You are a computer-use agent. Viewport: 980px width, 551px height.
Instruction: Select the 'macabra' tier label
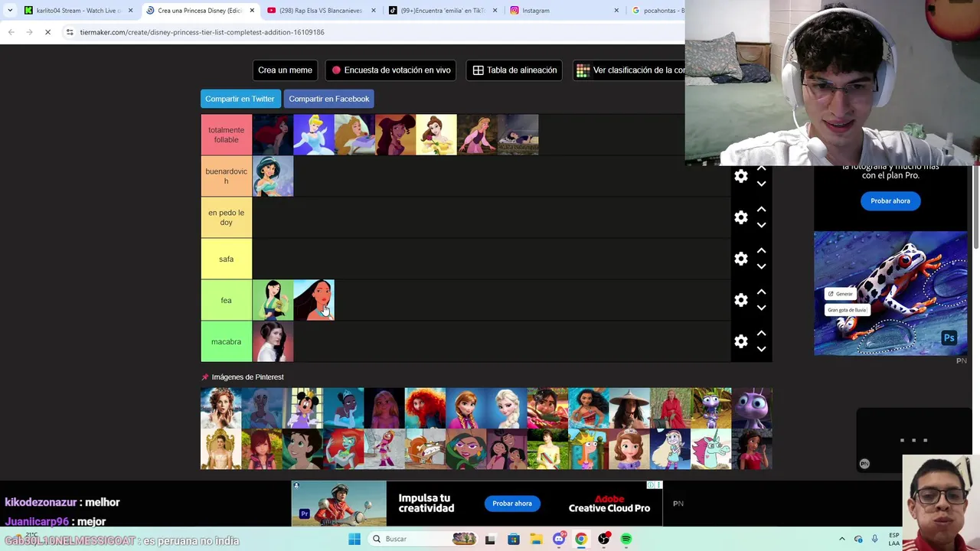click(x=226, y=341)
